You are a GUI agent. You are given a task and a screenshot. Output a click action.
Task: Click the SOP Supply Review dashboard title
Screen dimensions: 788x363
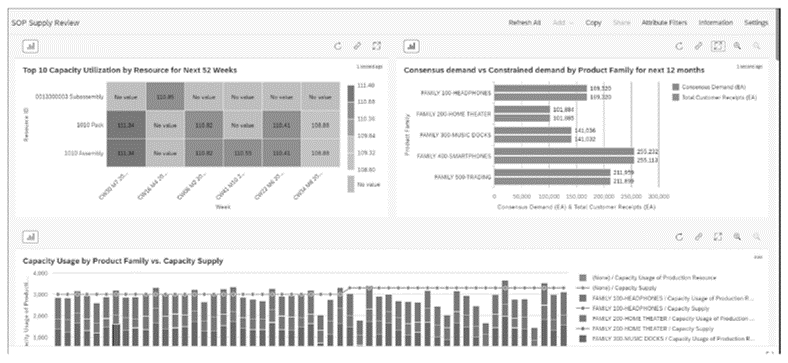[x=45, y=23]
